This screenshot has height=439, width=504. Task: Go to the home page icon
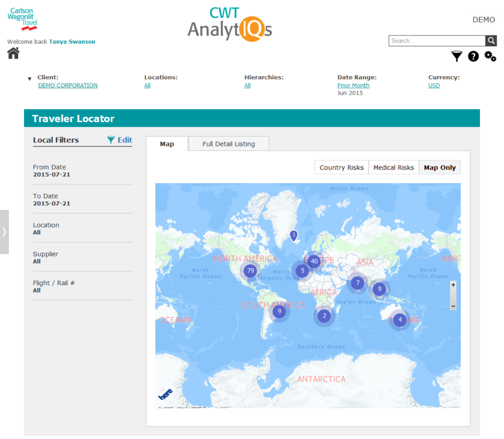click(13, 53)
